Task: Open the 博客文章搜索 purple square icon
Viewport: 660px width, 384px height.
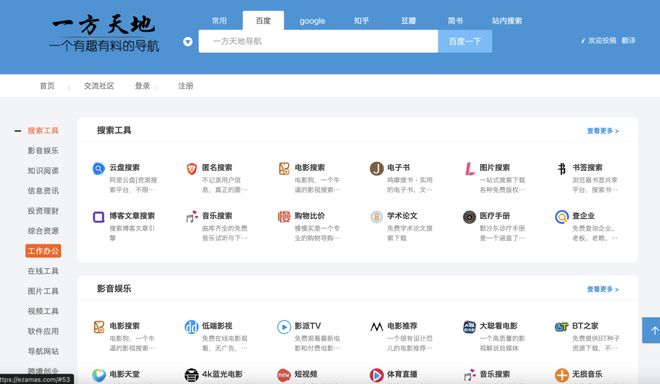Action: click(98, 217)
